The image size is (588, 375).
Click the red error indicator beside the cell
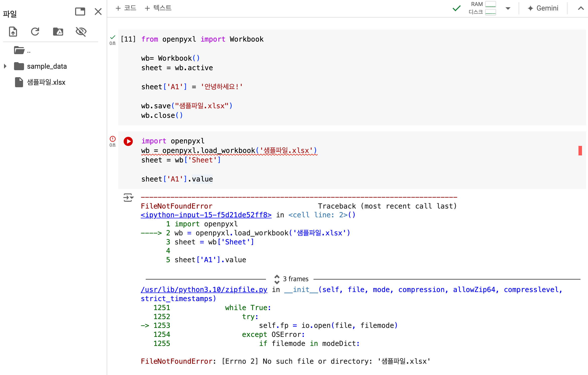point(113,139)
